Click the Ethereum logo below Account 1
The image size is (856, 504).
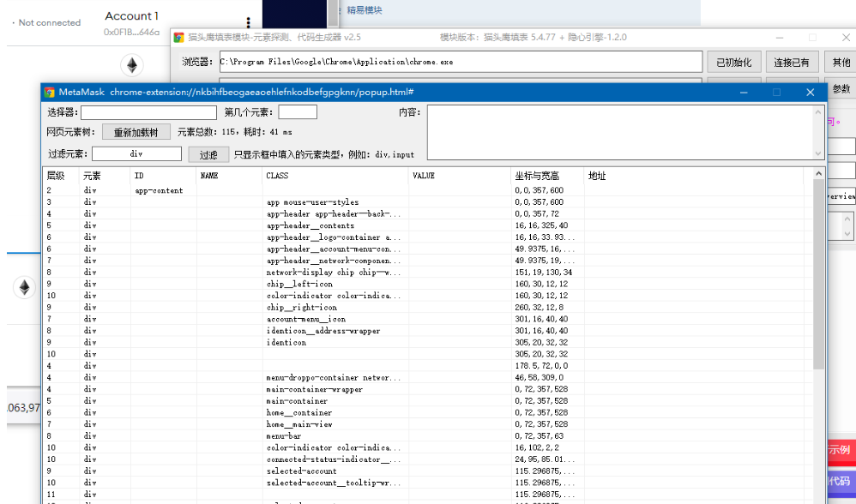coord(132,66)
